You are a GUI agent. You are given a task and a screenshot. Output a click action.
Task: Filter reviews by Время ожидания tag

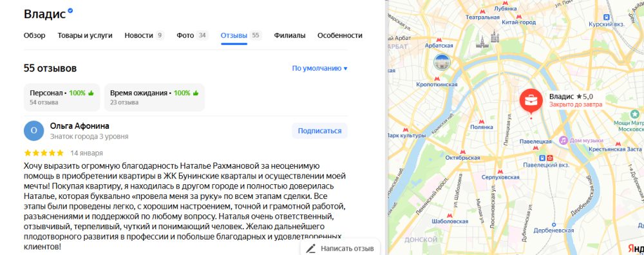(x=155, y=97)
